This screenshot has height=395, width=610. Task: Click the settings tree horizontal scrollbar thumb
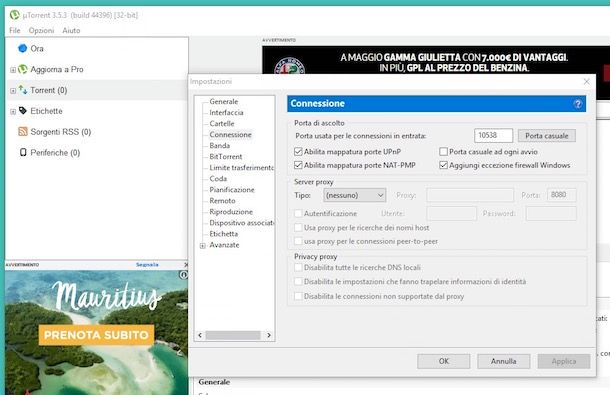tap(233, 335)
